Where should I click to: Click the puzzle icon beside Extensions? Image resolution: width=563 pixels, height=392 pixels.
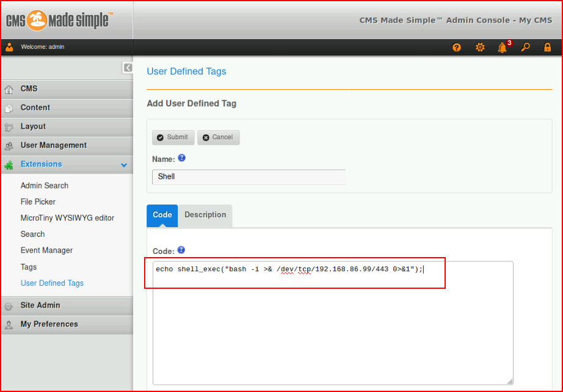(9, 165)
